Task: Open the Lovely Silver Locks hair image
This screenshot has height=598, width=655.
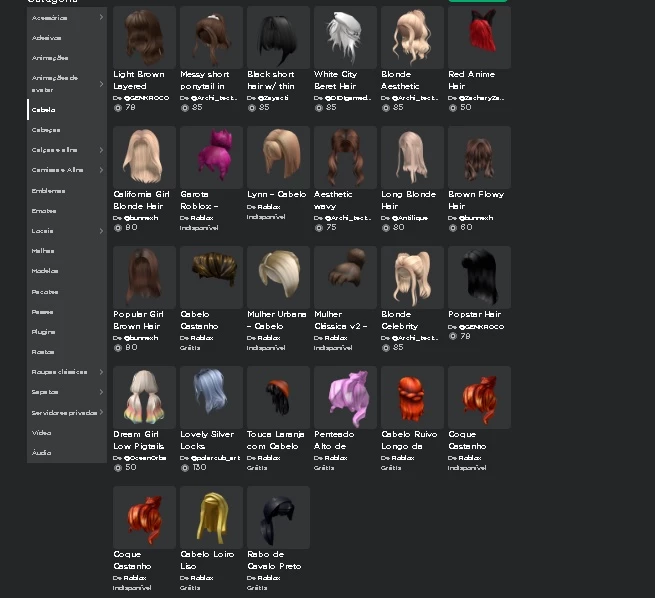Action: [x=211, y=397]
